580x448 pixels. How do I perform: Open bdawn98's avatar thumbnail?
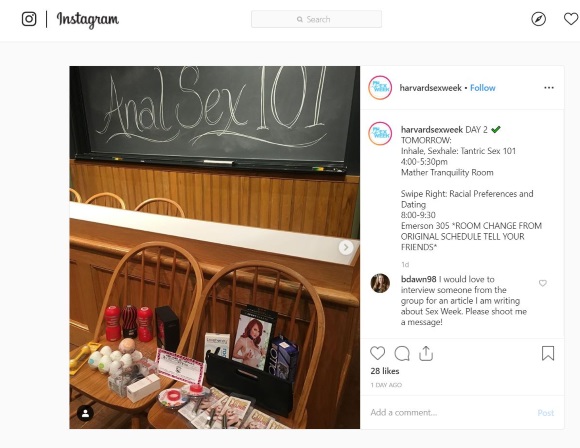[380, 283]
